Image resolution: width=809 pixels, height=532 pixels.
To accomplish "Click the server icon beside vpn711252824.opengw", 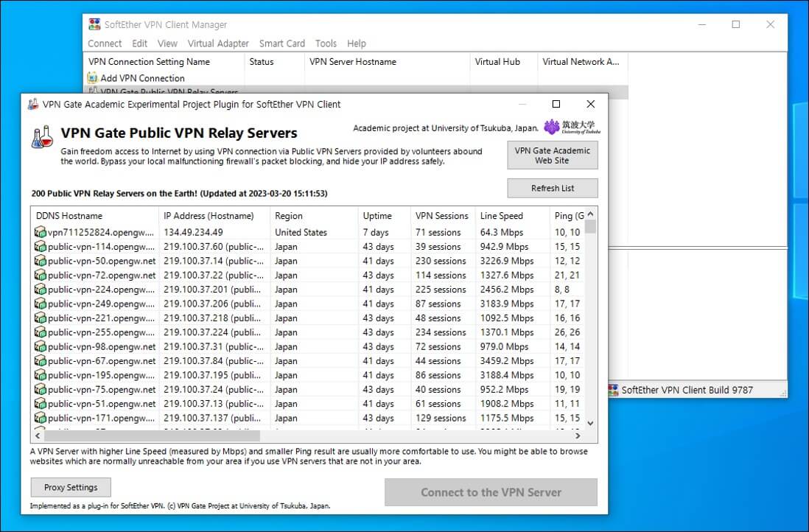I will pyautogui.click(x=40, y=232).
